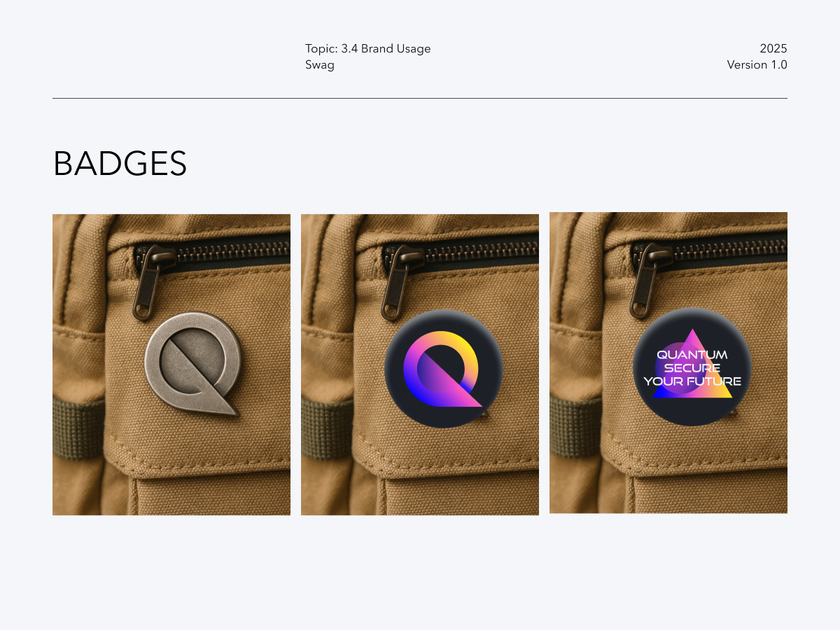Click the horizontal divider line under header
Screen dimensions: 840x630
pyautogui.click(x=420, y=99)
